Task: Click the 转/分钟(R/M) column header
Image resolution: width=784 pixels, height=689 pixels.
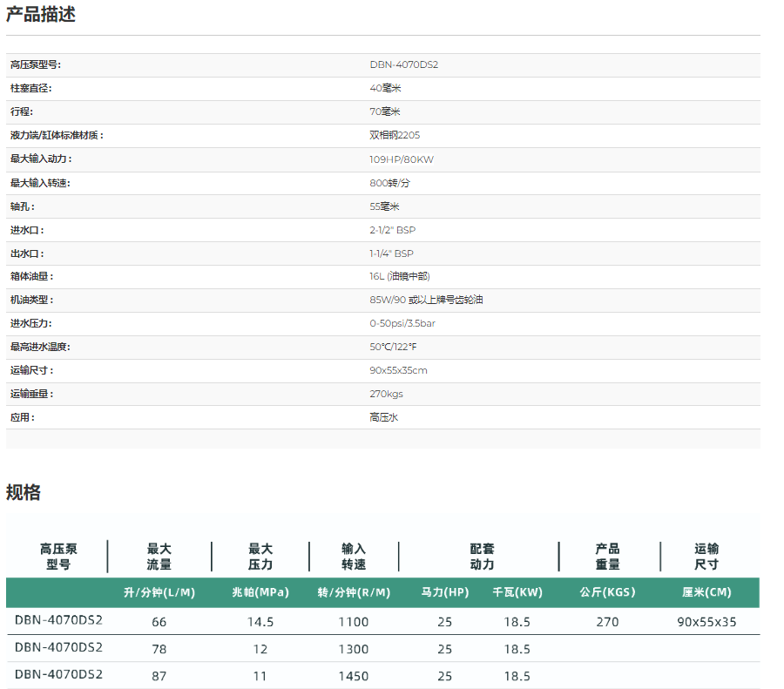Action: pos(354,592)
